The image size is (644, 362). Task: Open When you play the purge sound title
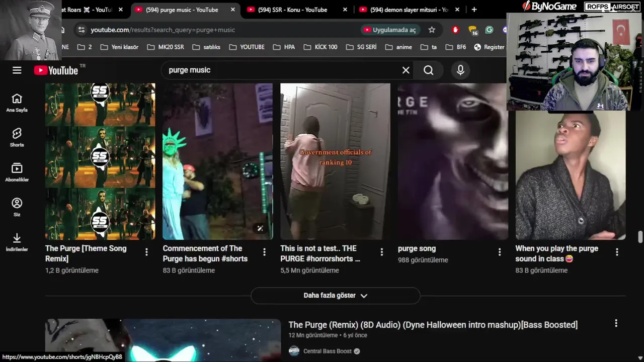pos(557,253)
